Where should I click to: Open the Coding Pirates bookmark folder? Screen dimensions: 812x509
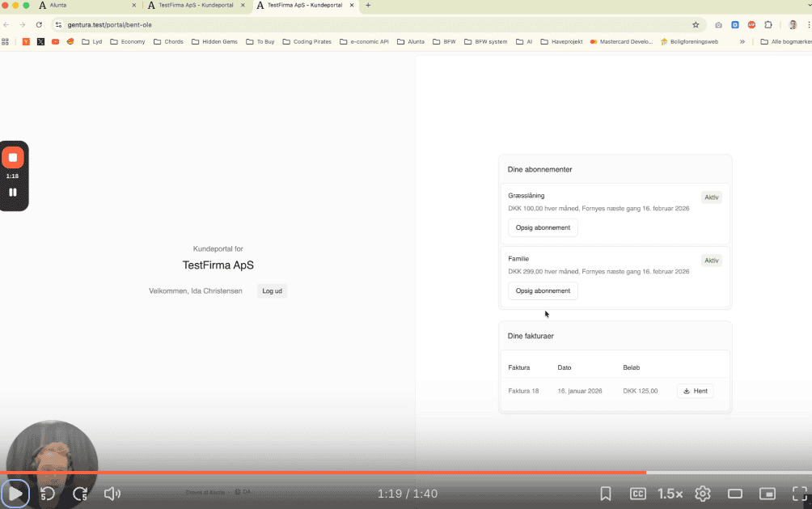[307, 41]
